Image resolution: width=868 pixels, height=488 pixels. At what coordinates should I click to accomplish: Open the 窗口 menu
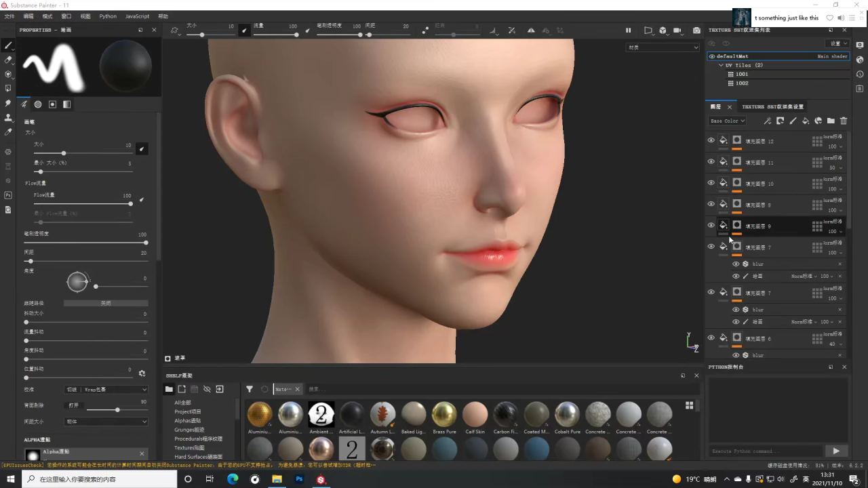(x=66, y=16)
